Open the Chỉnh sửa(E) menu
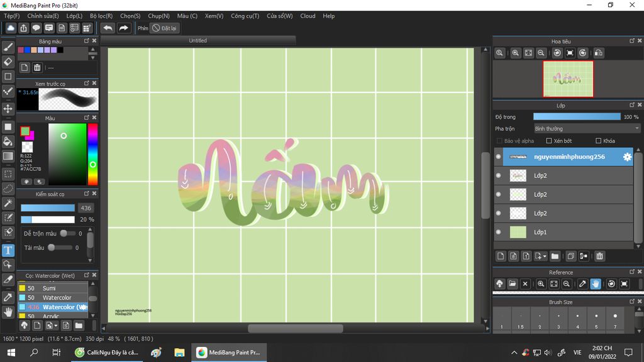 pos(43,16)
